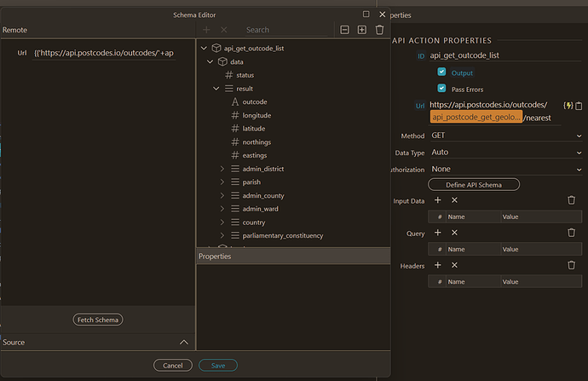Screen dimensions: 588x381
Task: Collapse the data tree node
Action: coord(210,61)
